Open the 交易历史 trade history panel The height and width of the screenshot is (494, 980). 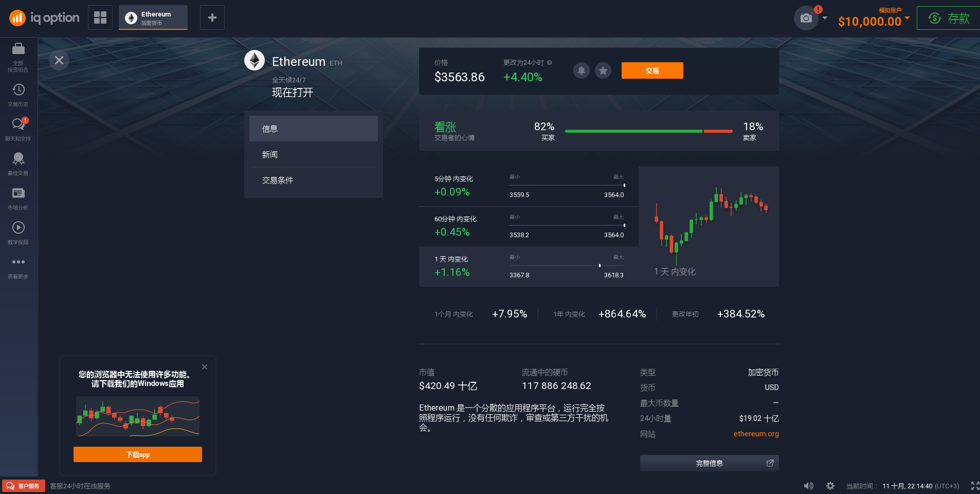pyautogui.click(x=19, y=93)
